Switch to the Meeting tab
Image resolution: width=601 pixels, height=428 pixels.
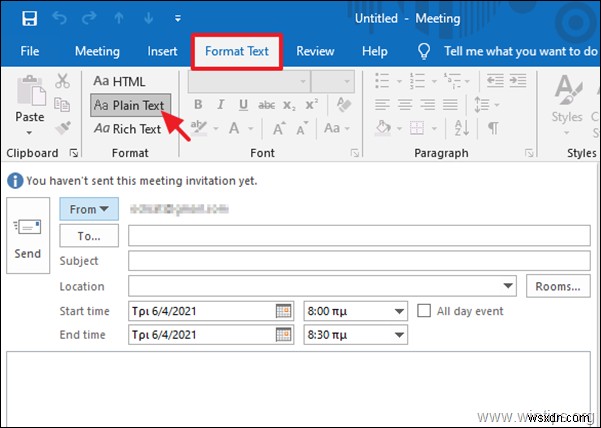click(97, 51)
